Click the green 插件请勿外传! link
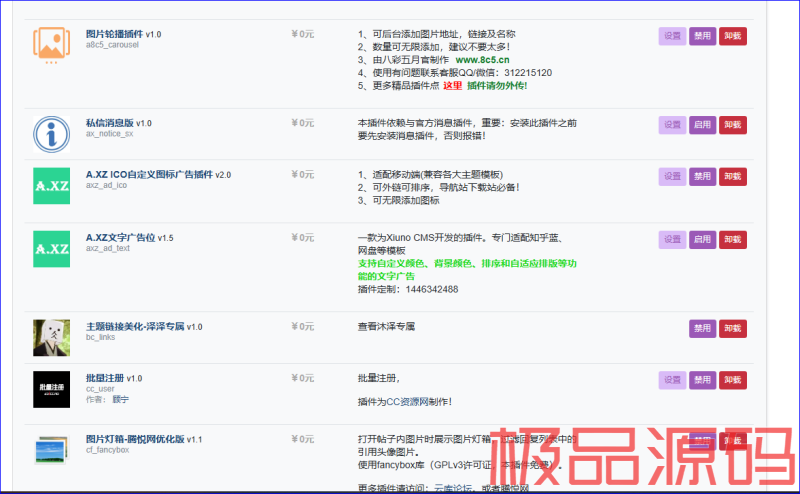 (x=497, y=86)
